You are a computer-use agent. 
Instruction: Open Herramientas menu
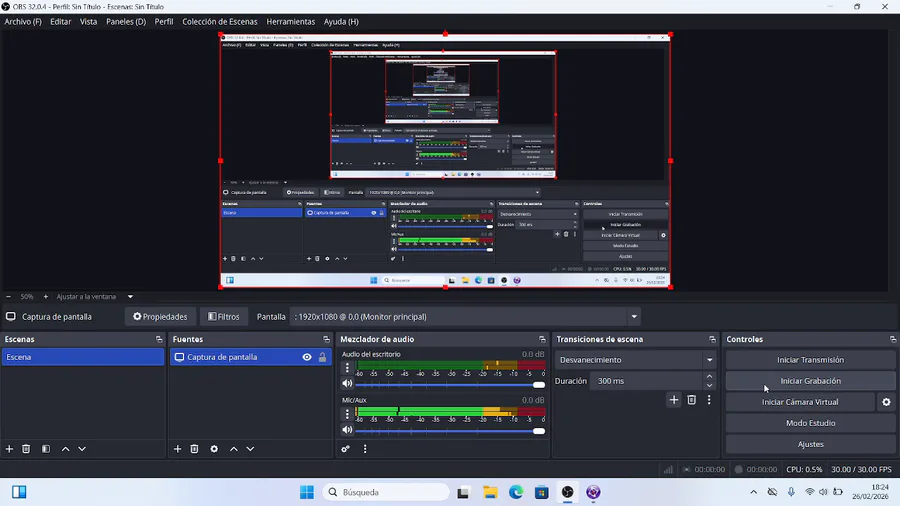click(x=290, y=21)
